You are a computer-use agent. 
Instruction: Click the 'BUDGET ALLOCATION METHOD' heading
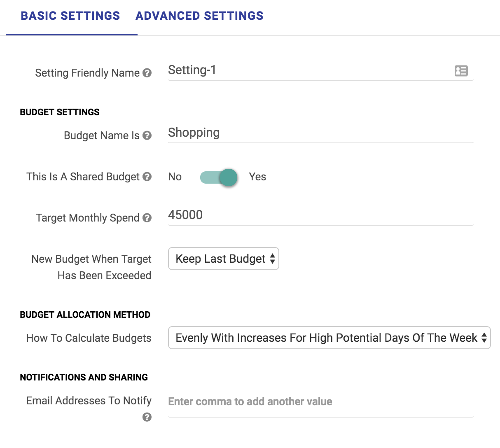click(x=85, y=315)
